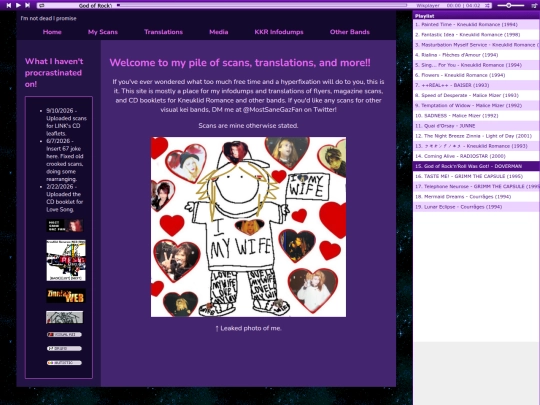Click the scrolling God of Rock track title
540x405 pixels.
click(x=95, y=6)
